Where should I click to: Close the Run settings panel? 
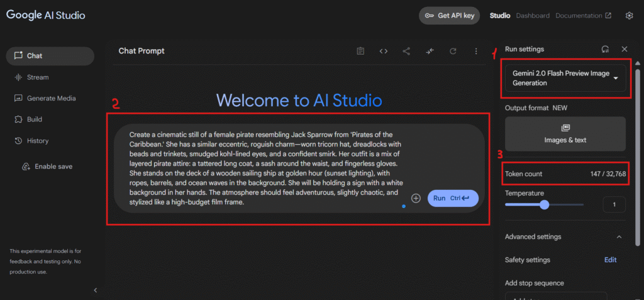click(x=625, y=49)
